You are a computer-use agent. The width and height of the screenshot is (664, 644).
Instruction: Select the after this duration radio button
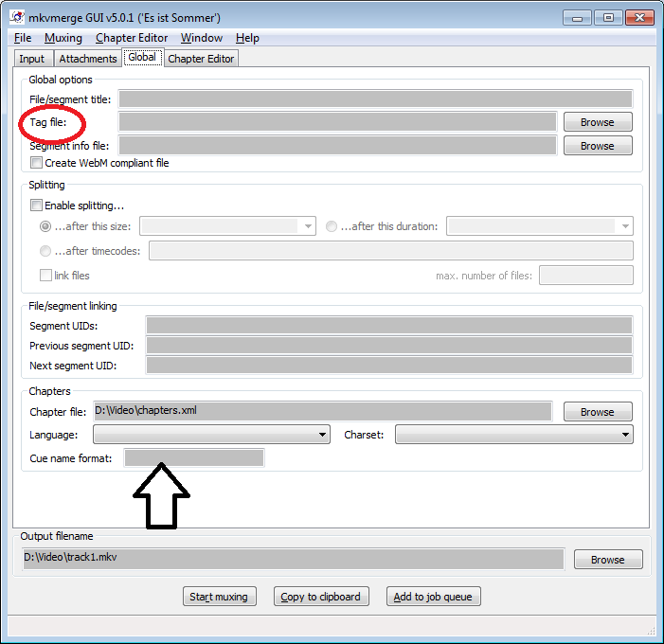click(x=332, y=226)
